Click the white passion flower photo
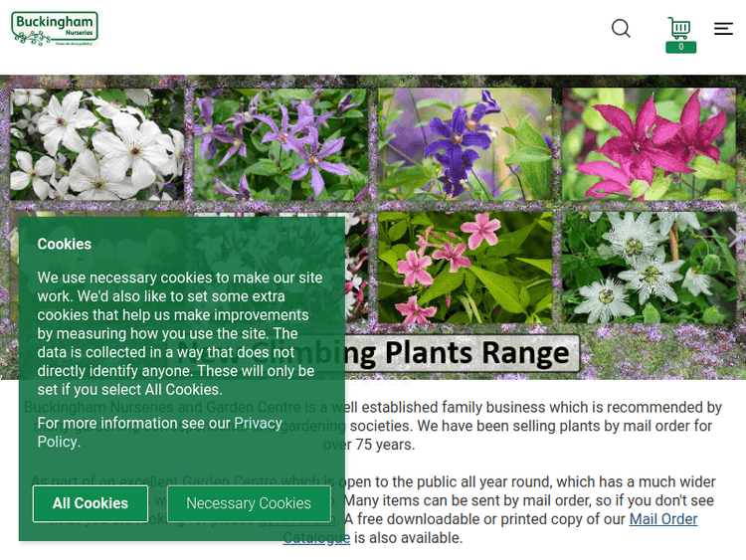This screenshot has width=746, height=560. coord(649,268)
